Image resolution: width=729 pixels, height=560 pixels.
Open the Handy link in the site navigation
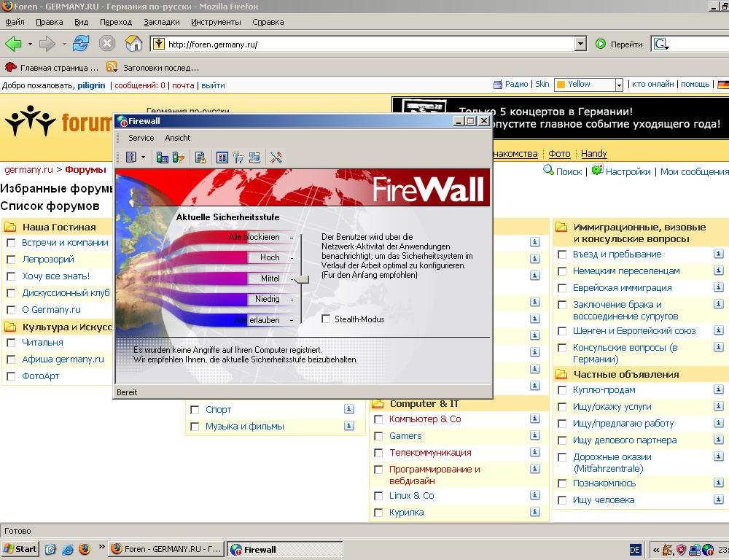pyautogui.click(x=593, y=153)
